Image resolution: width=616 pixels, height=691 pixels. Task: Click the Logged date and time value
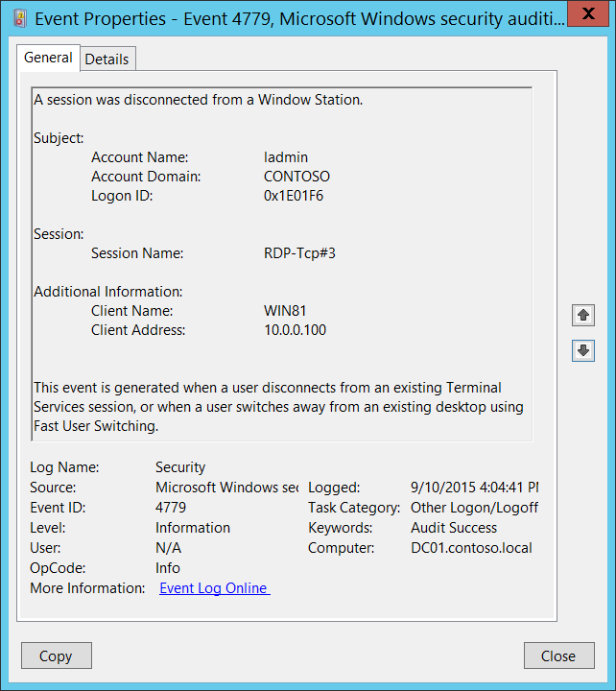(474, 488)
